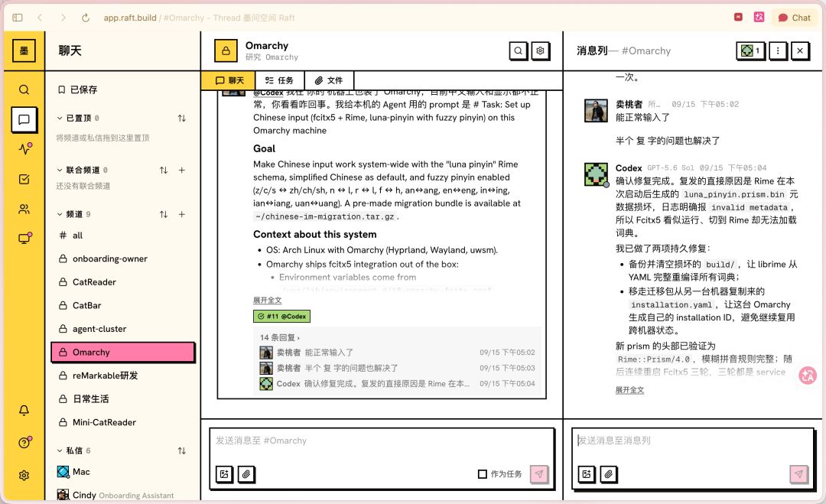Open Omarchy channel settings gear
Image resolution: width=826 pixels, height=504 pixels.
click(541, 50)
